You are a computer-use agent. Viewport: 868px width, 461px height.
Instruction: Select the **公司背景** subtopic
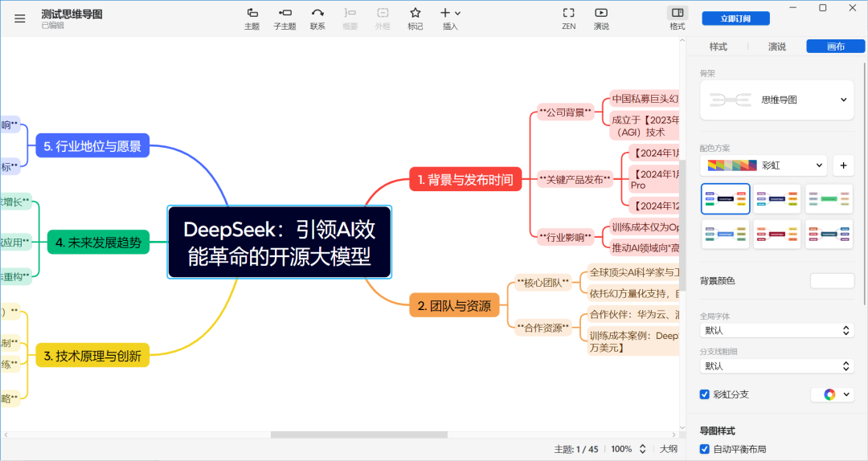point(565,112)
